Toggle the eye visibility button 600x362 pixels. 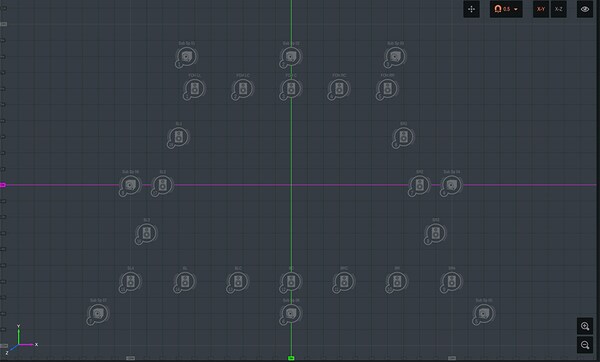pos(585,9)
